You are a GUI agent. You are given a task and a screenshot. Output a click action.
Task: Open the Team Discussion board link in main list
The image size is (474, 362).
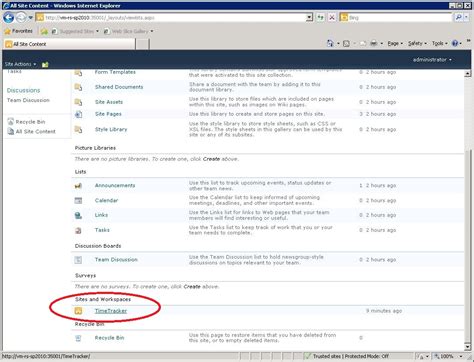click(116, 260)
